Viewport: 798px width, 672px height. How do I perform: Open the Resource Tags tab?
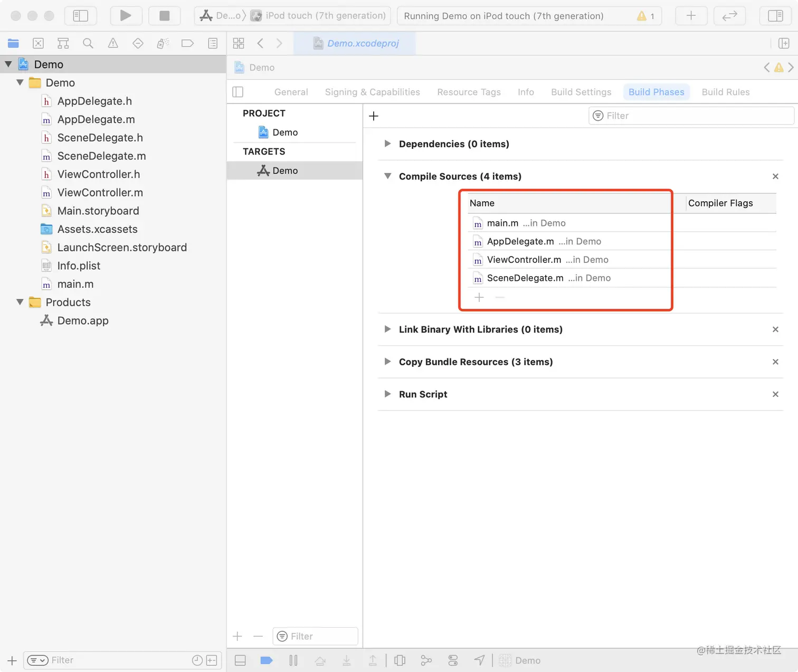point(469,92)
